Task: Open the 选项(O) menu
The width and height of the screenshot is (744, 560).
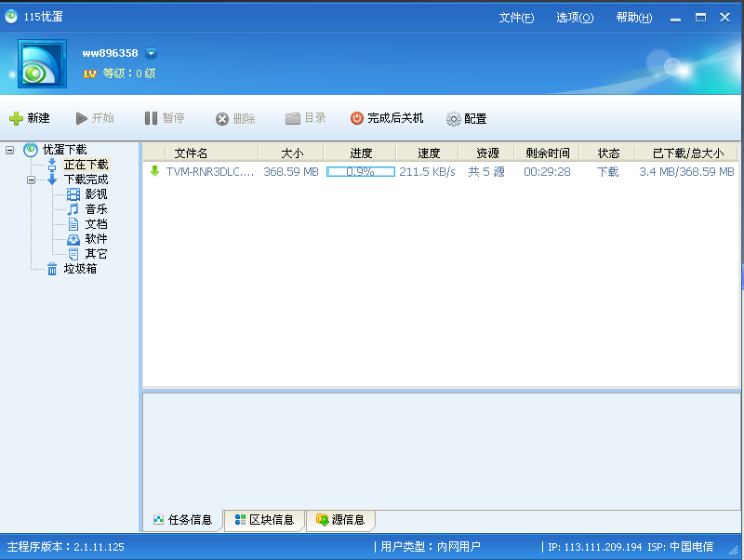Action: [575, 18]
